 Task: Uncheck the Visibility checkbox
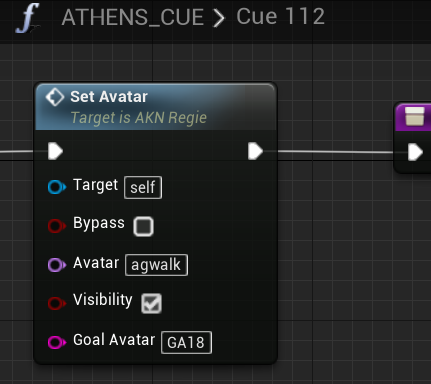[152, 303]
